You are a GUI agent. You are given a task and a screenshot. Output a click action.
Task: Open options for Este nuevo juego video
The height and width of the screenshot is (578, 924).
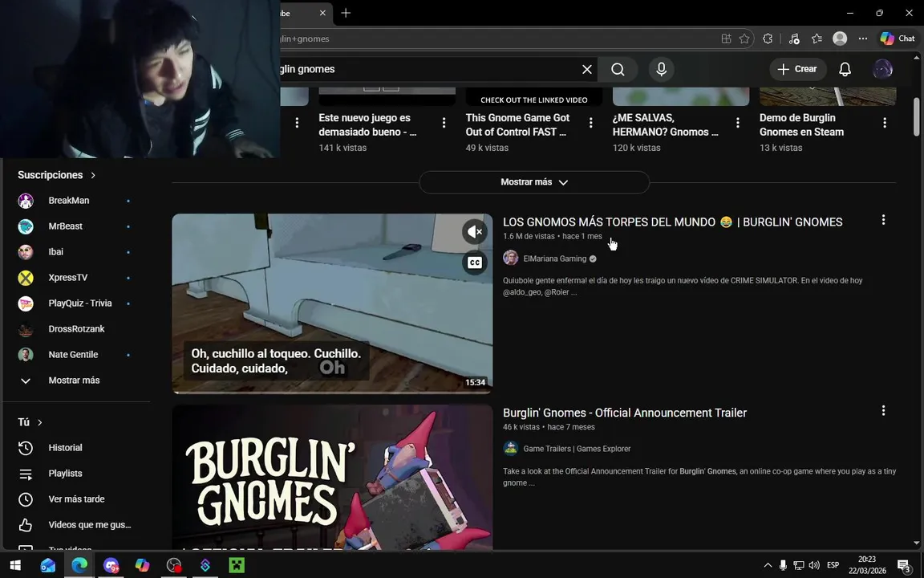(x=444, y=123)
